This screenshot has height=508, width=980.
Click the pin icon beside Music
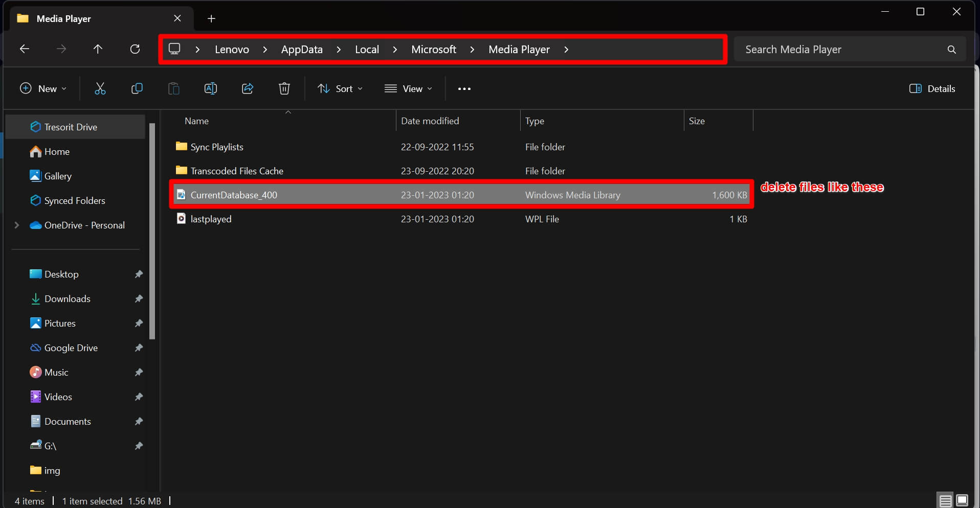tap(139, 373)
